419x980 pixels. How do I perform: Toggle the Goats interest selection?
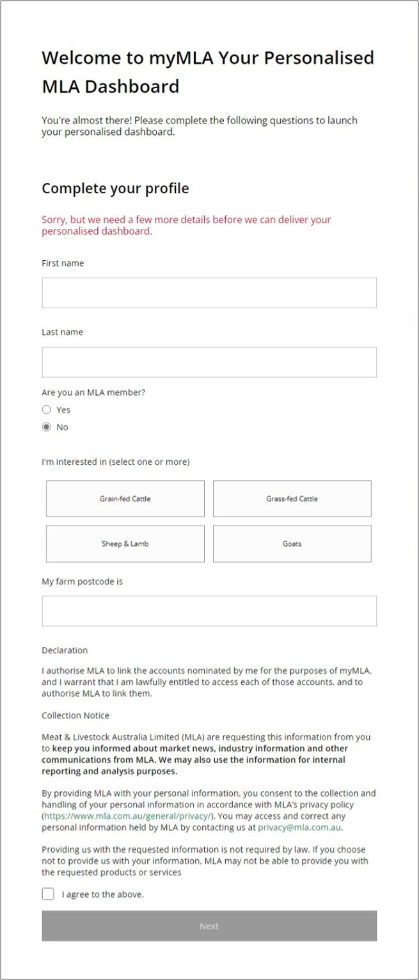pyautogui.click(x=292, y=543)
